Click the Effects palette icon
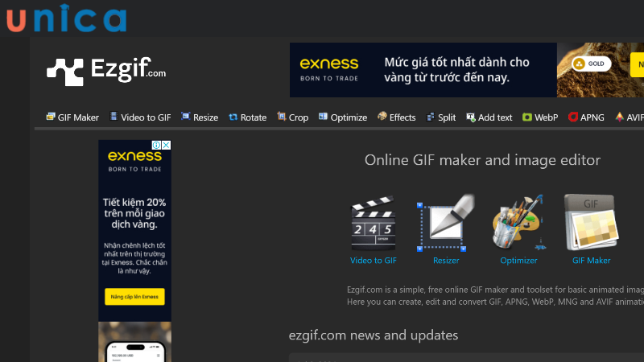Viewport: 644px width, 362px height. click(382, 117)
